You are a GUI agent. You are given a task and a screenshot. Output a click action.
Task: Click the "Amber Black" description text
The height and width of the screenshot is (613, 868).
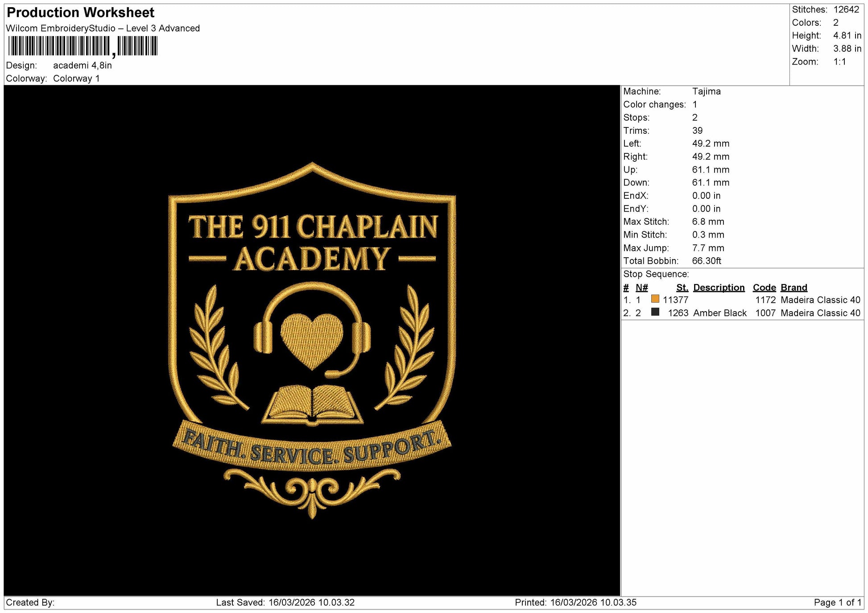720,313
